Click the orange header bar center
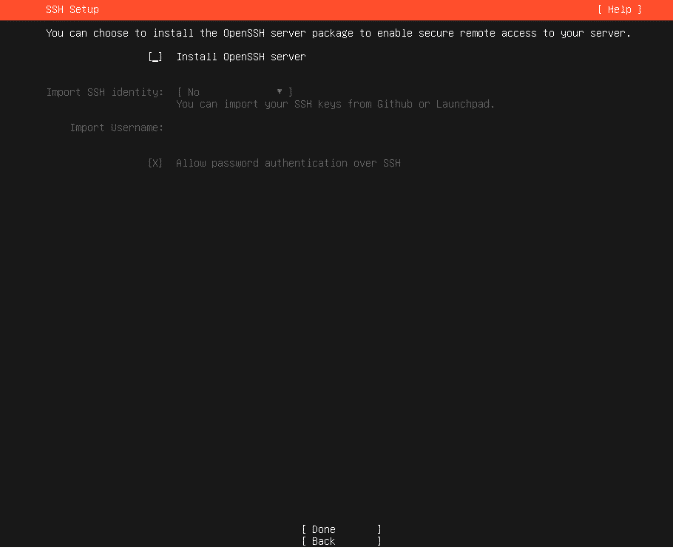Image resolution: width=673 pixels, height=548 pixels. pyautogui.click(x=336, y=10)
